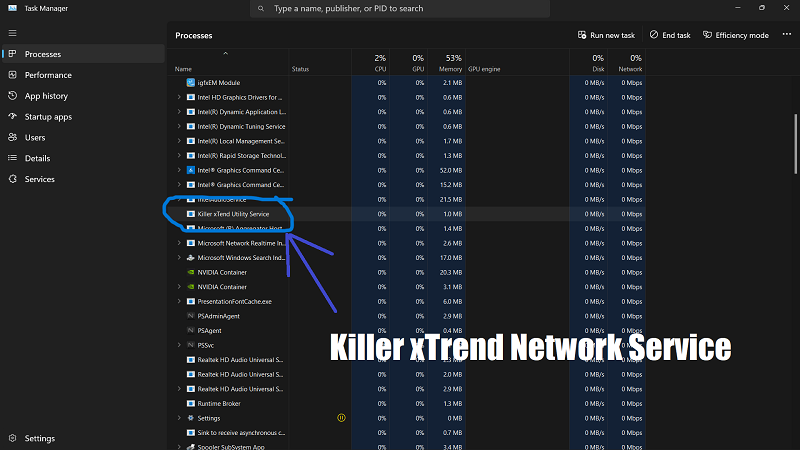Image resolution: width=800 pixels, height=450 pixels.
Task: Open the Users page
Action: click(84, 138)
